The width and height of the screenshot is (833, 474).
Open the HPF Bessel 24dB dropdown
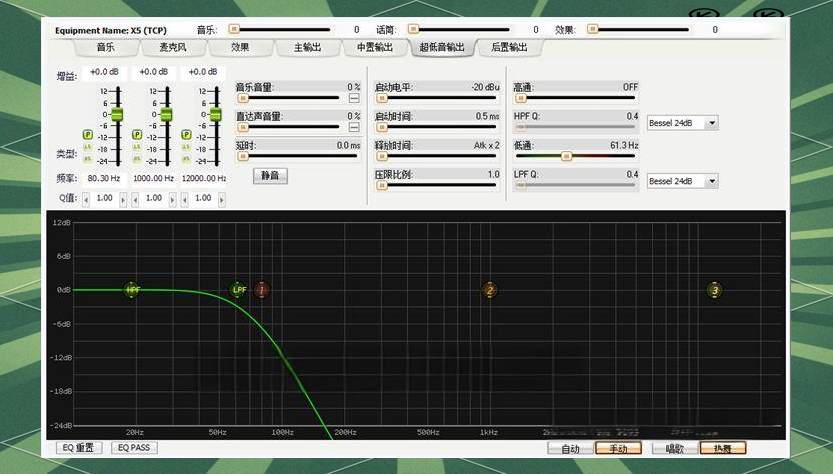click(712, 123)
